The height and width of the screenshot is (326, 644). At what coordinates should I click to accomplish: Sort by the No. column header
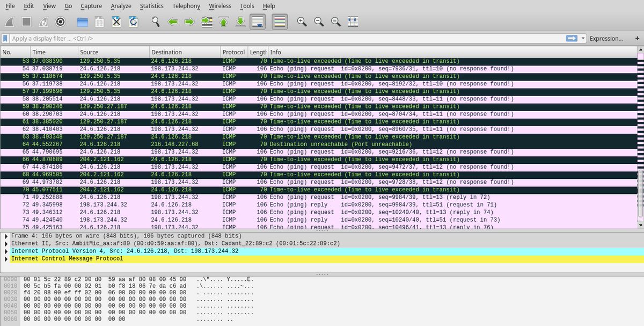click(x=15, y=52)
